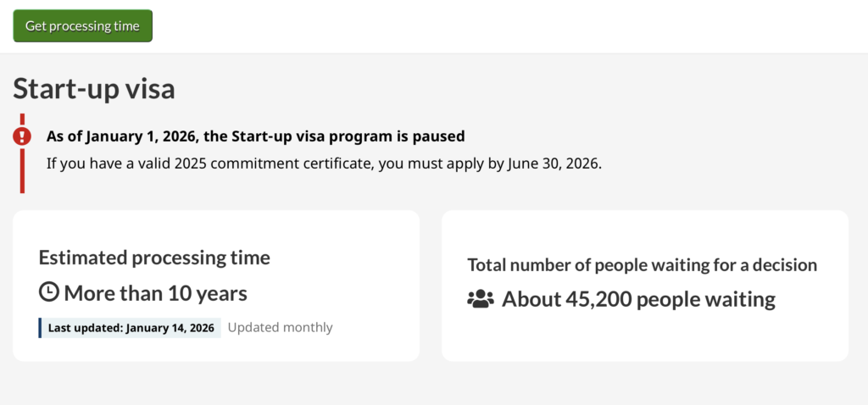The image size is (868, 405).
Task: Click the "About 45,200 people waiting" text
Action: 638,299
